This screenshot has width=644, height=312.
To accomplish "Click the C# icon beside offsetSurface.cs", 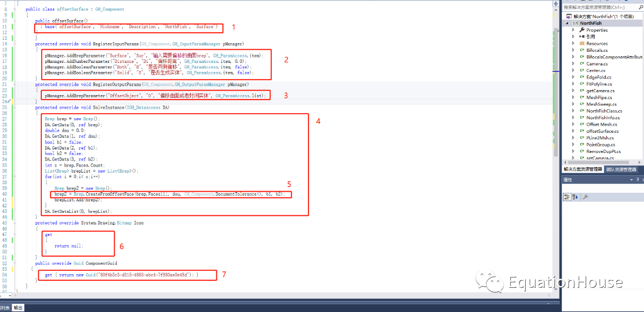I will click(x=582, y=131).
